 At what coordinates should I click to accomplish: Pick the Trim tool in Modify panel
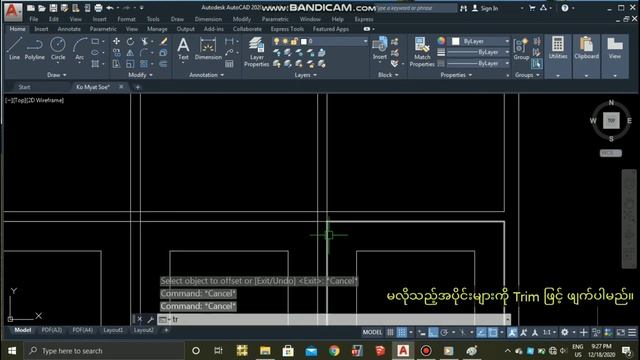[x=144, y=42]
